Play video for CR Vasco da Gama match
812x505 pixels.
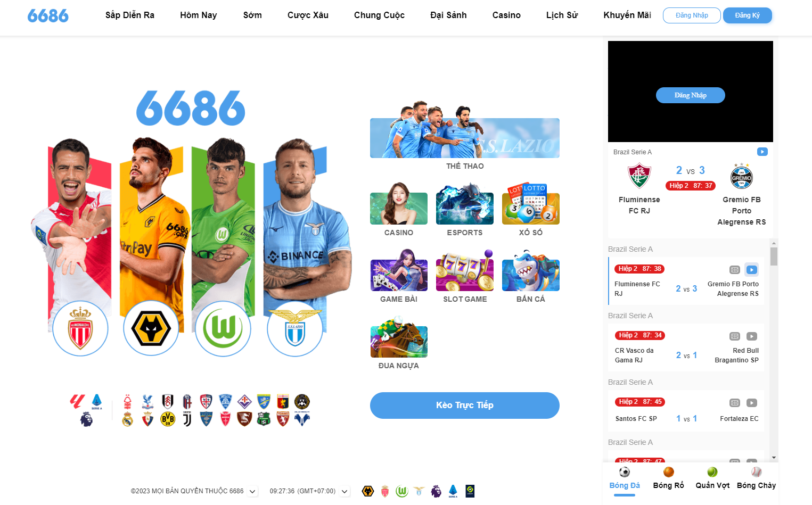coord(751,336)
